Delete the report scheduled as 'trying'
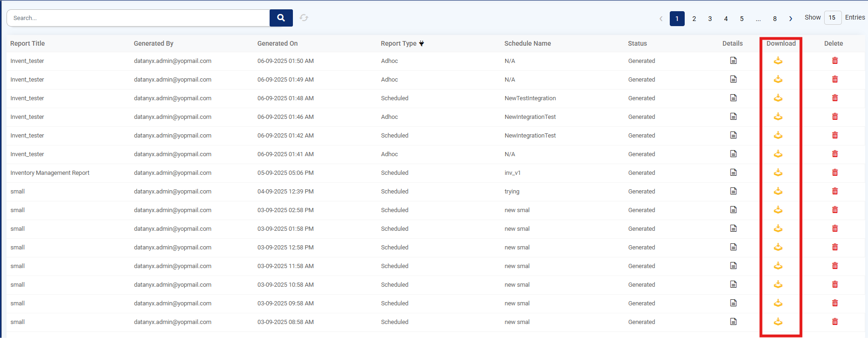868x338 pixels. pos(835,191)
